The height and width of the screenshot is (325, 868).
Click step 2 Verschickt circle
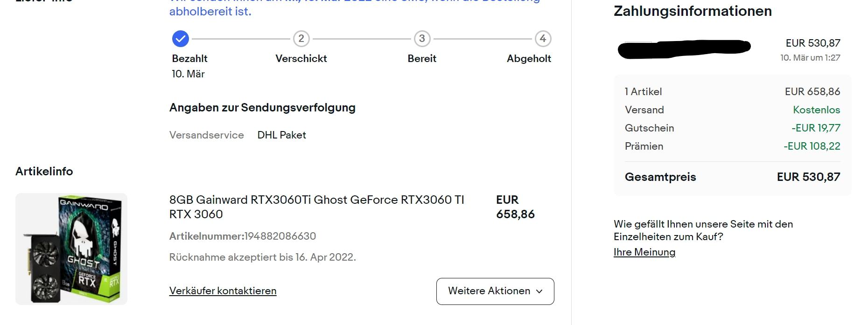tap(301, 39)
